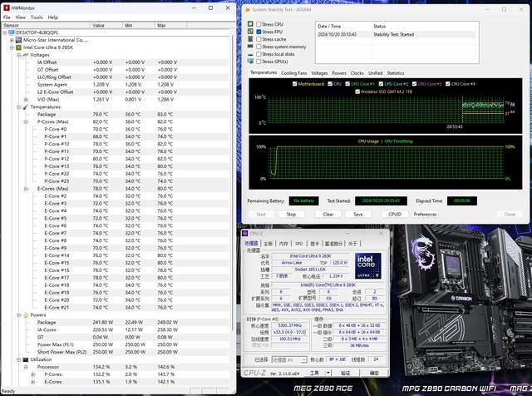Click the Max column header in HWMonitor
The width and height of the screenshot is (532, 396).
(x=170, y=26)
